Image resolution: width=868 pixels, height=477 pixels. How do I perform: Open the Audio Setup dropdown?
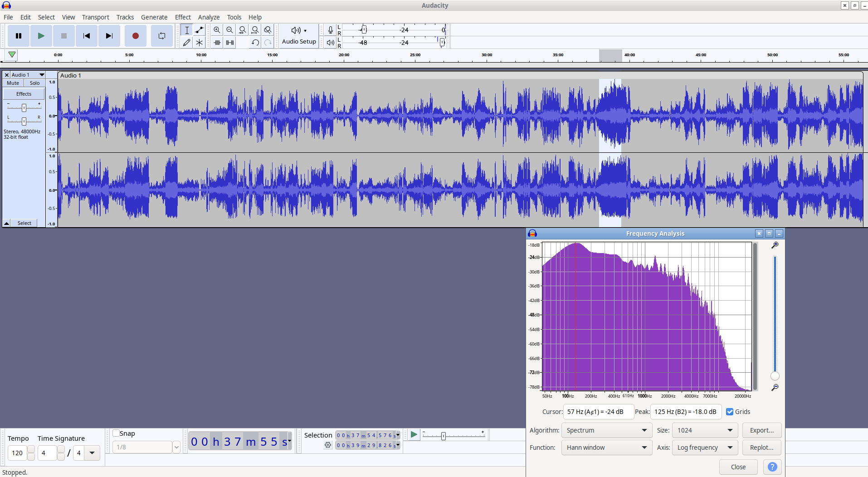tap(299, 36)
